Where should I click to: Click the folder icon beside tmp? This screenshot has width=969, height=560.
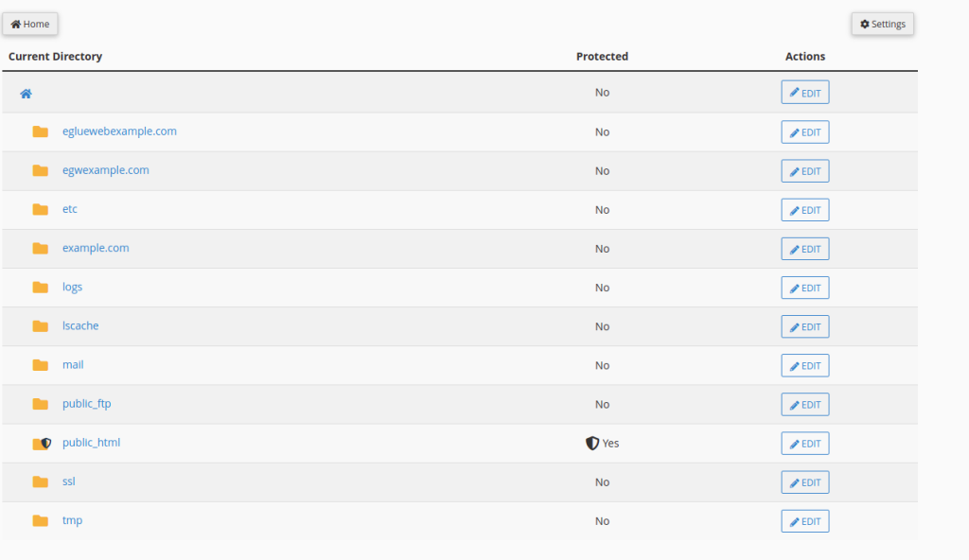click(40, 520)
